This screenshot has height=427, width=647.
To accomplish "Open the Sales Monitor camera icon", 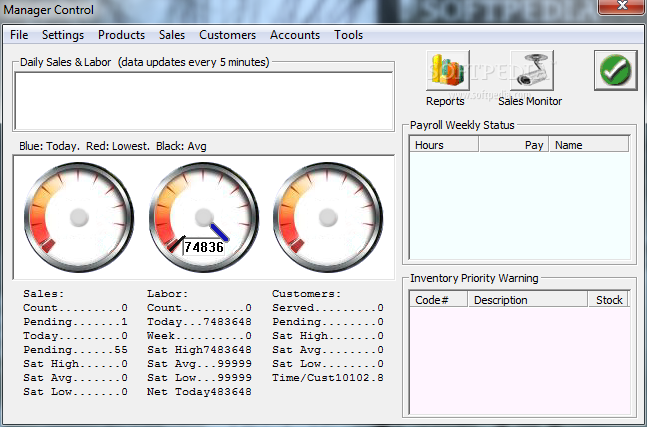I will point(532,71).
